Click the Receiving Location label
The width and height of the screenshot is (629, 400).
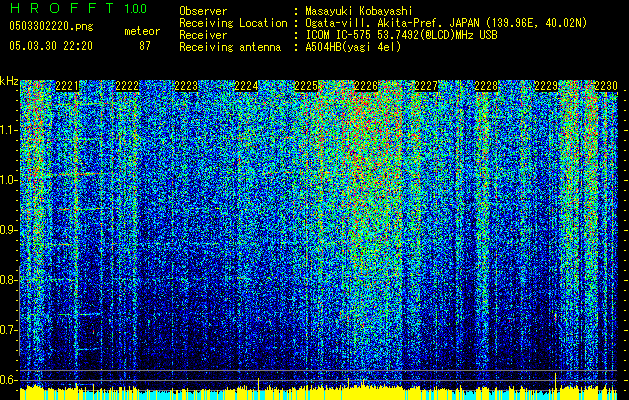233,24
